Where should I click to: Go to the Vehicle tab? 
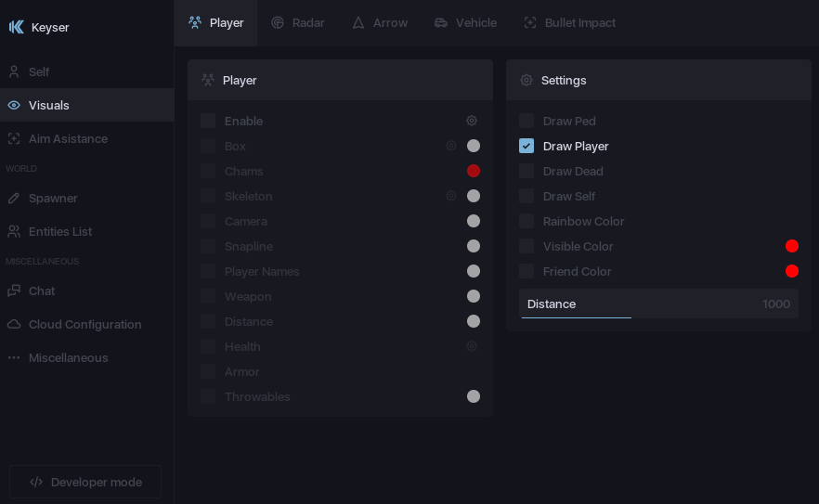465,22
